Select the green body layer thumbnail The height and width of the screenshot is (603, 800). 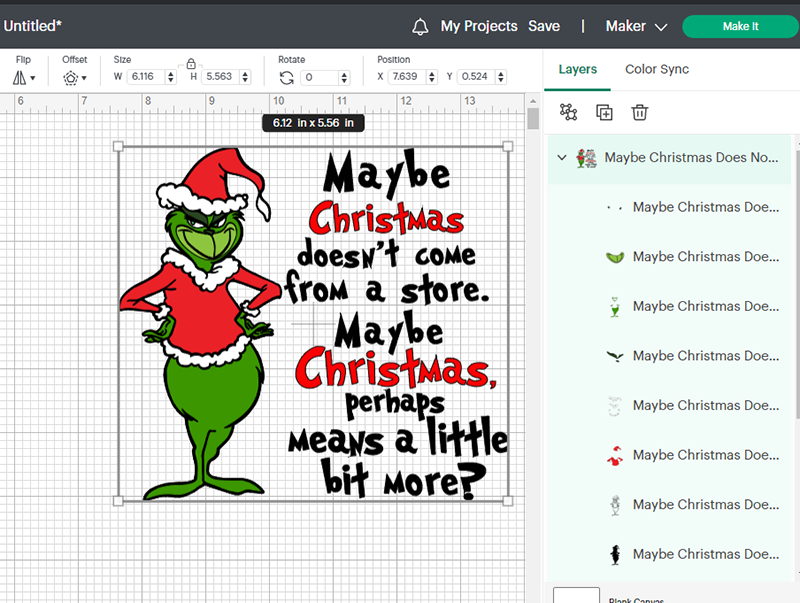pyautogui.click(x=615, y=307)
